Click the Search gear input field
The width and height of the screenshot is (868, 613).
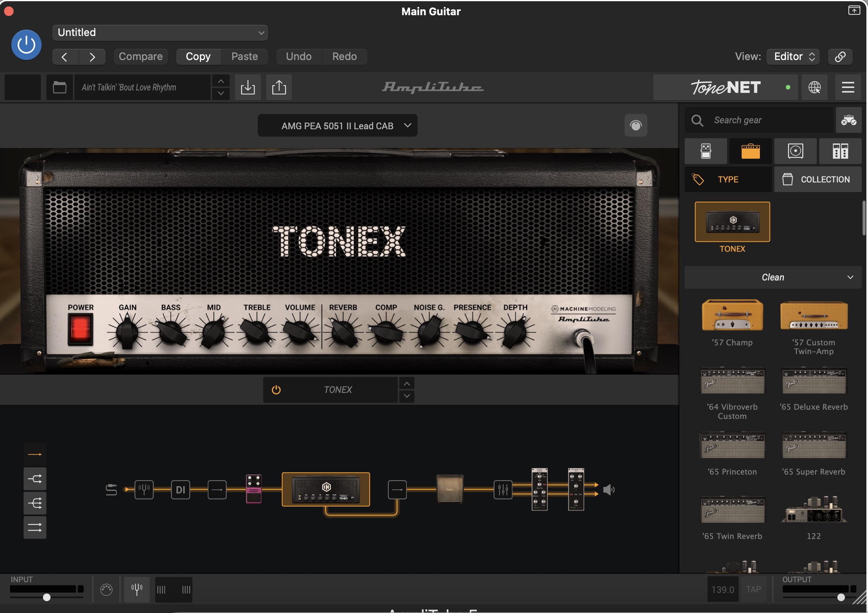[759, 120]
